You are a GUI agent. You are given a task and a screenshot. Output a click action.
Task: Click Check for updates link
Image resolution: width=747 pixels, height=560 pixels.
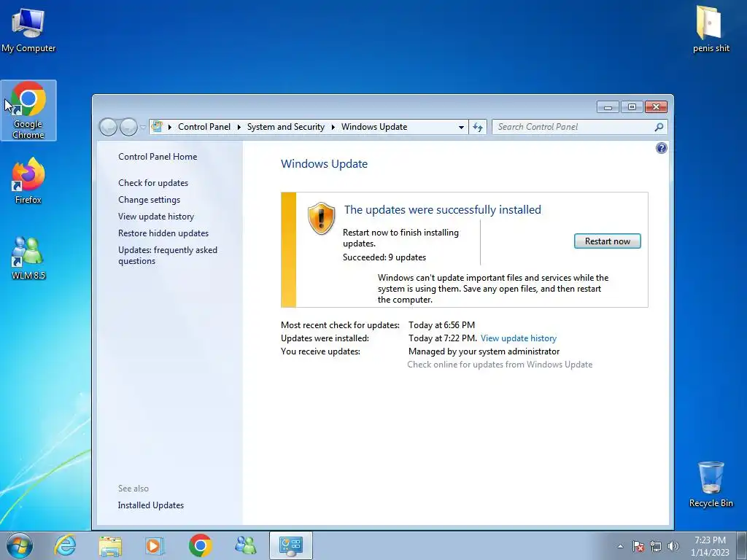pos(153,183)
